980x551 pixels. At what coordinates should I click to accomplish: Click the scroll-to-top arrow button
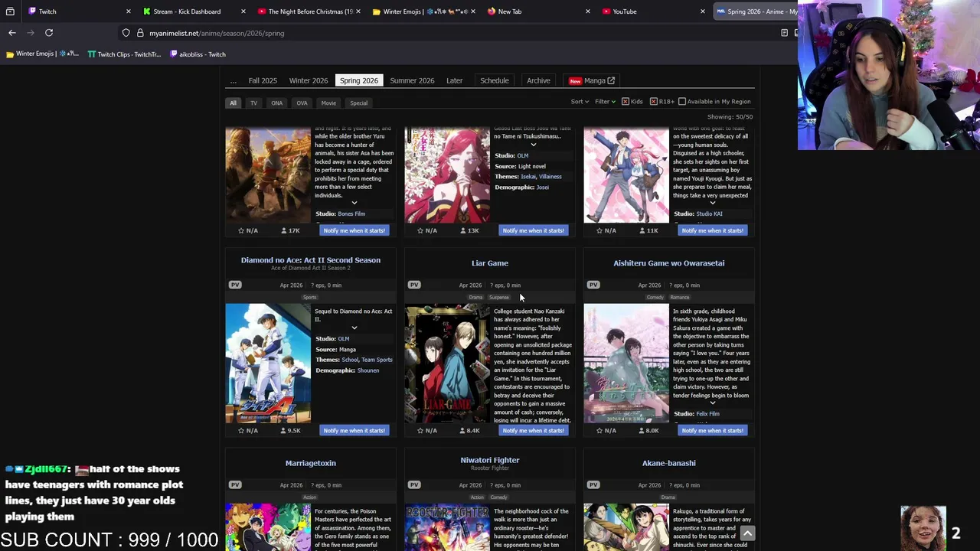pos(747,533)
